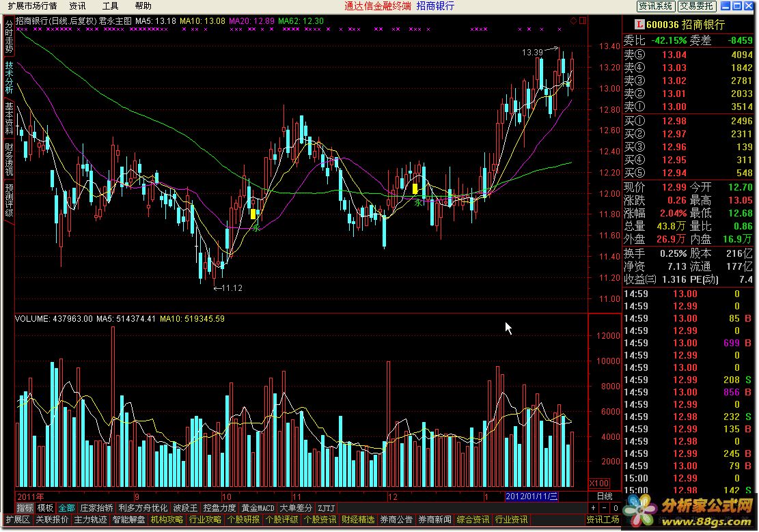Select the 模板 tab
The width and height of the screenshot is (759, 532).
(x=46, y=508)
